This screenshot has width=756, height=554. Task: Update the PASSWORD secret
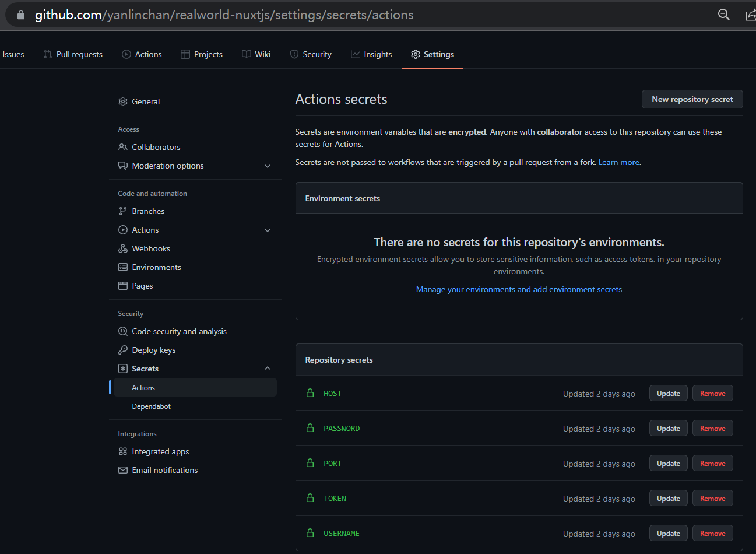pyautogui.click(x=669, y=429)
